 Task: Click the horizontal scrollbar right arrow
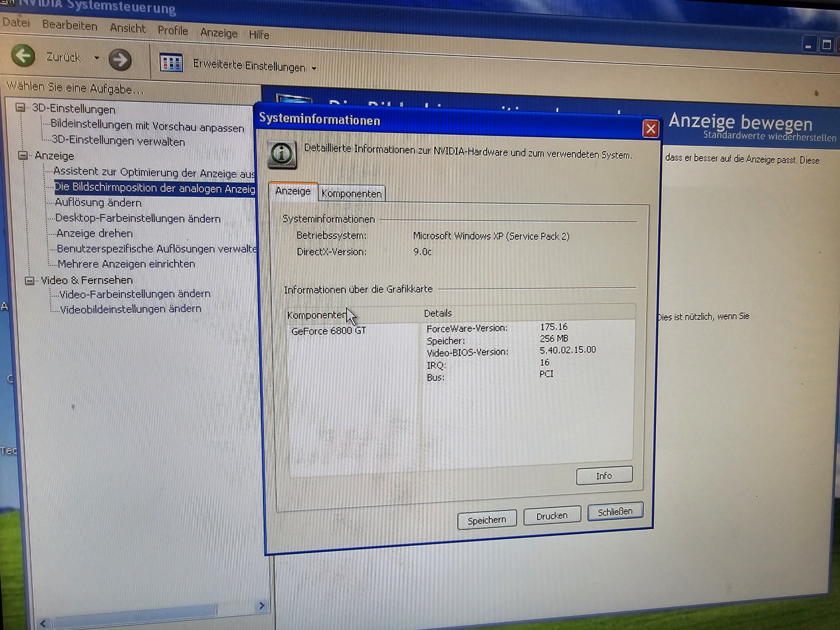pyautogui.click(x=262, y=605)
